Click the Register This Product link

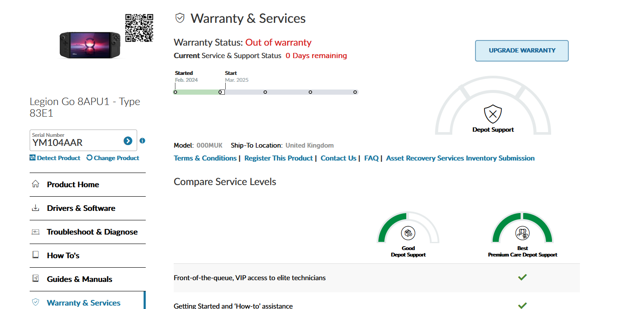coord(278,158)
